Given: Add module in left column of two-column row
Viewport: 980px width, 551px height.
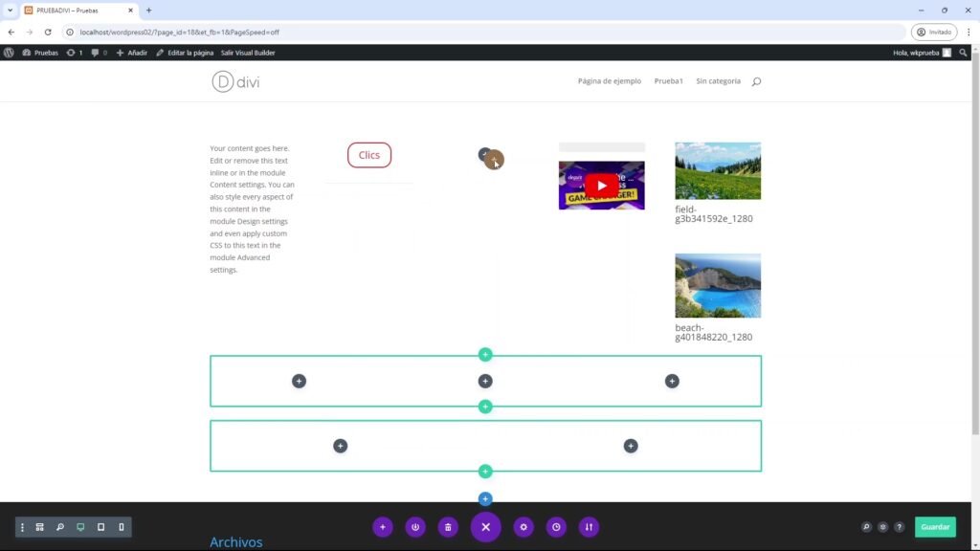Looking at the screenshot, I should (x=340, y=446).
